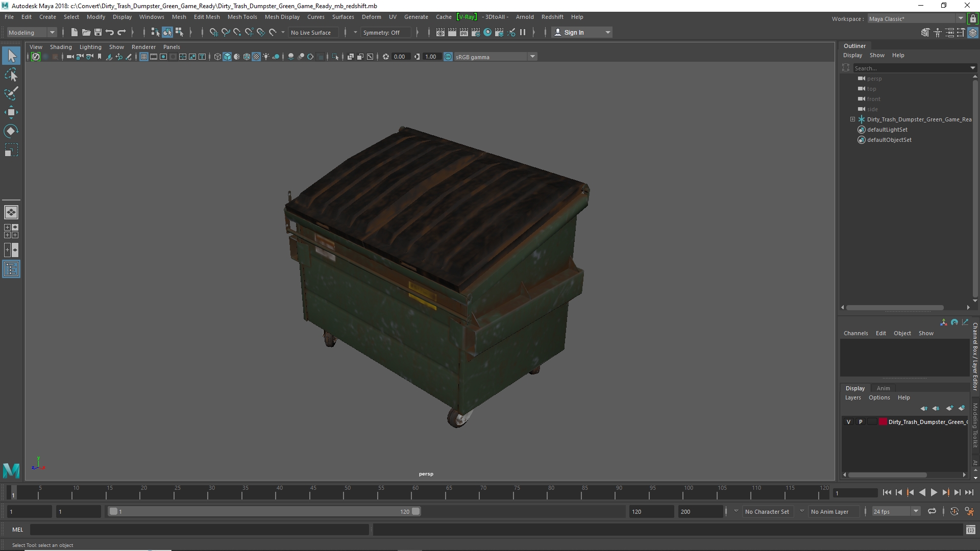The width and height of the screenshot is (980, 551).
Task: Save the current scene
Action: point(97,32)
